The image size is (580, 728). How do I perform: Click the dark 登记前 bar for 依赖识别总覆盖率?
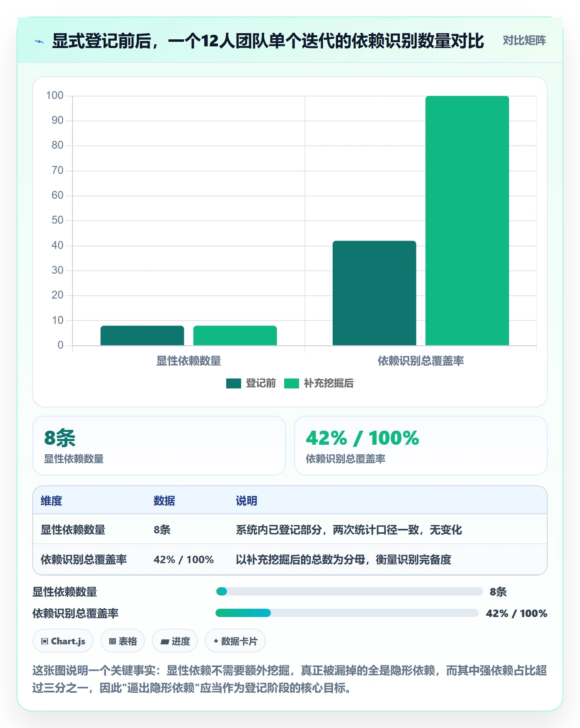pos(374,293)
